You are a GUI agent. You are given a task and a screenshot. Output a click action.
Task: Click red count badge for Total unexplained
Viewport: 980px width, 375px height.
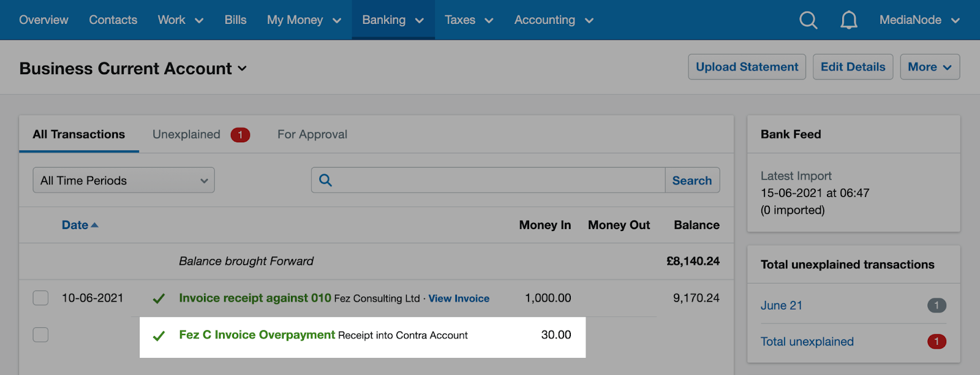[937, 341]
